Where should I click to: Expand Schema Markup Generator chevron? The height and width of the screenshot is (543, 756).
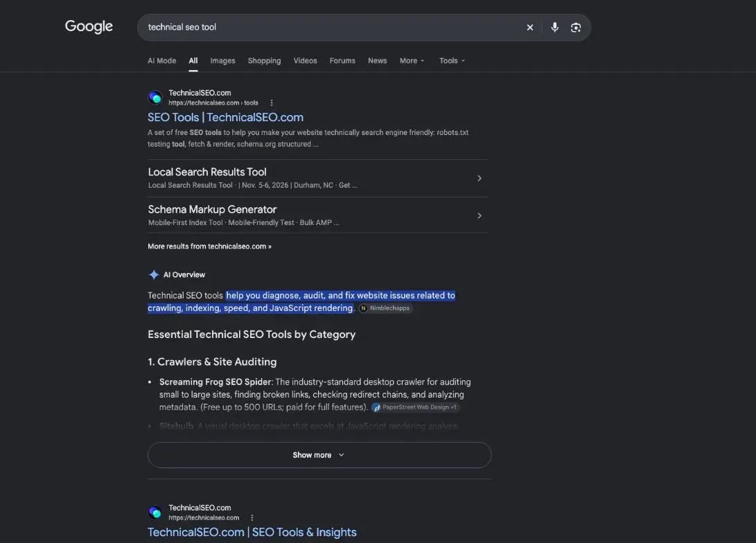(x=480, y=215)
